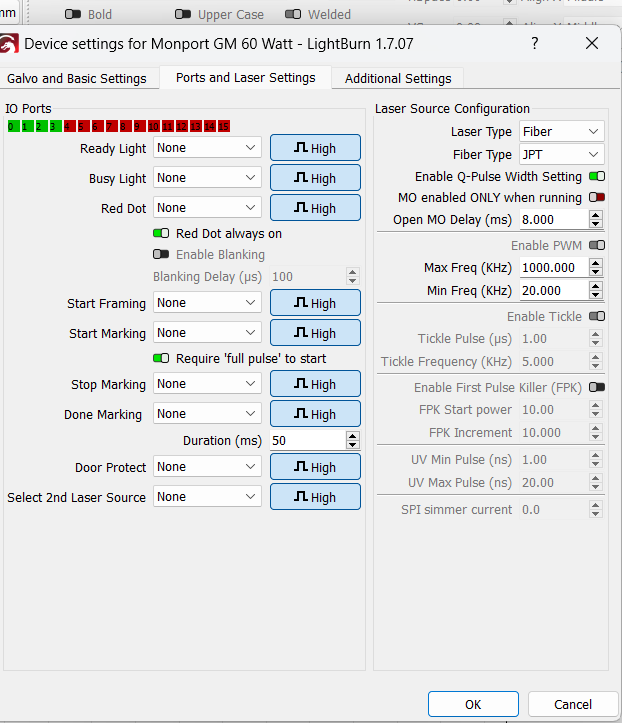Click IO port indicator 15

pyautogui.click(x=224, y=126)
